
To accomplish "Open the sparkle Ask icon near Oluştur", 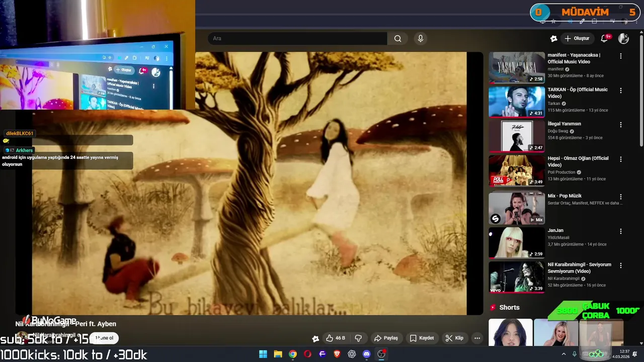I will (553, 39).
